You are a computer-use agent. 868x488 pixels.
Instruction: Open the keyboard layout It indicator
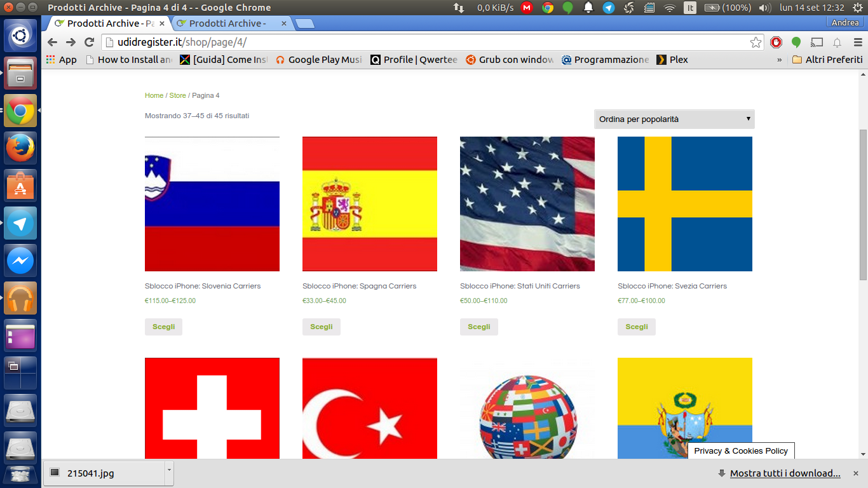689,8
